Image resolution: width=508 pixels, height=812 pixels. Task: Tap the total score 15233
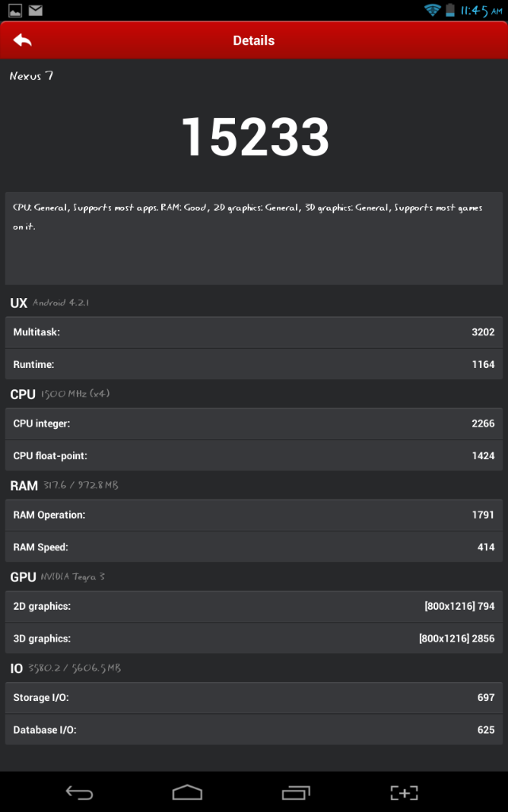(255, 136)
